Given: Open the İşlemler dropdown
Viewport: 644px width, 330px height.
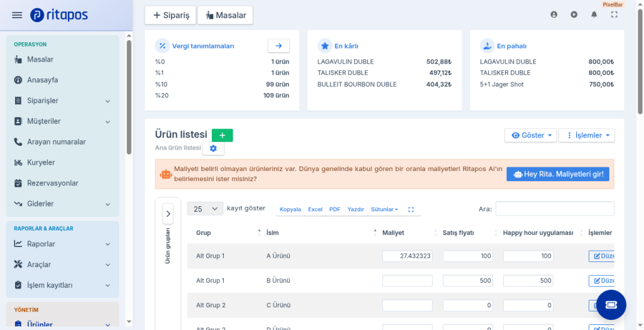Looking at the screenshot, I should (587, 135).
